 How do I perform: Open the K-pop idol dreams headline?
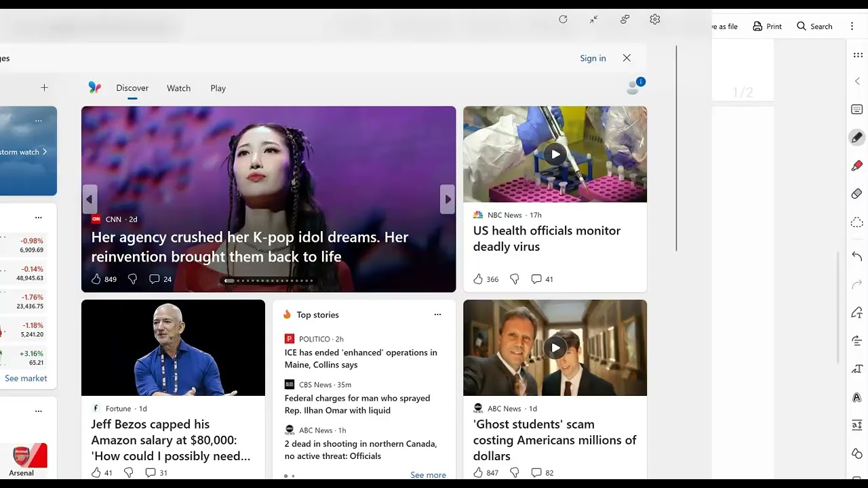(x=250, y=247)
